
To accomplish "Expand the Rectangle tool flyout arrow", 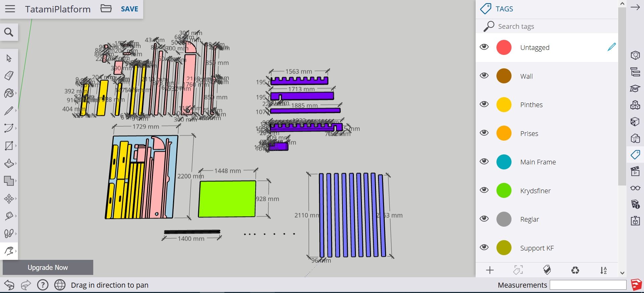I will (16, 146).
